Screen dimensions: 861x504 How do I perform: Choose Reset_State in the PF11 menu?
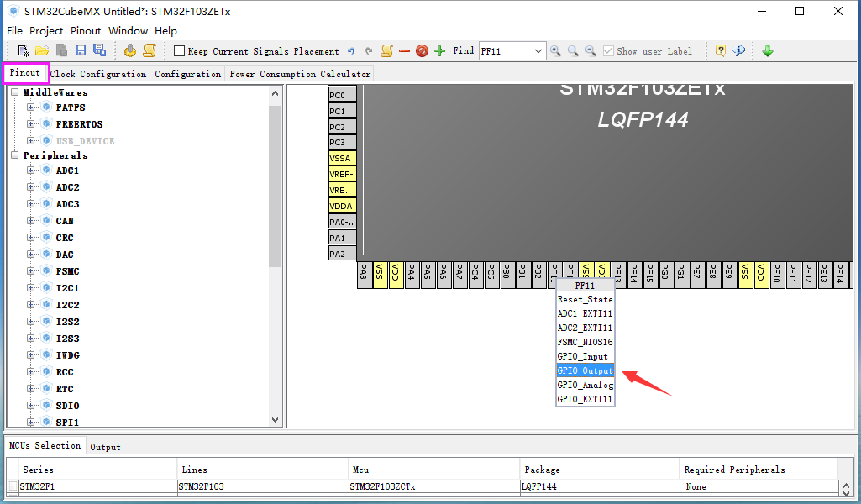(585, 299)
